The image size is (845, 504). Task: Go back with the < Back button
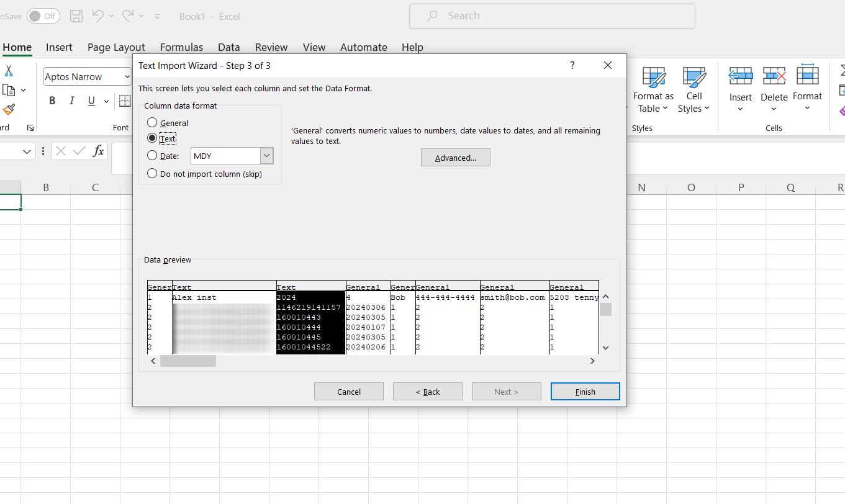coord(428,392)
